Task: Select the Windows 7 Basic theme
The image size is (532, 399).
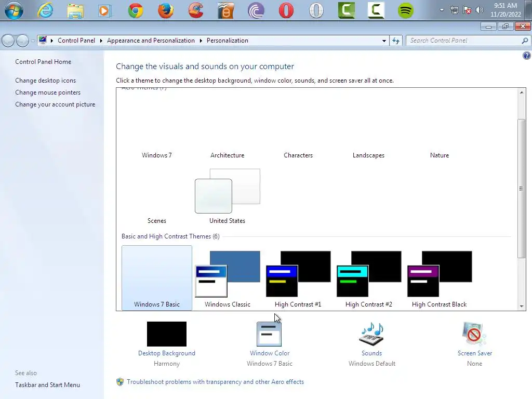Action: point(157,278)
